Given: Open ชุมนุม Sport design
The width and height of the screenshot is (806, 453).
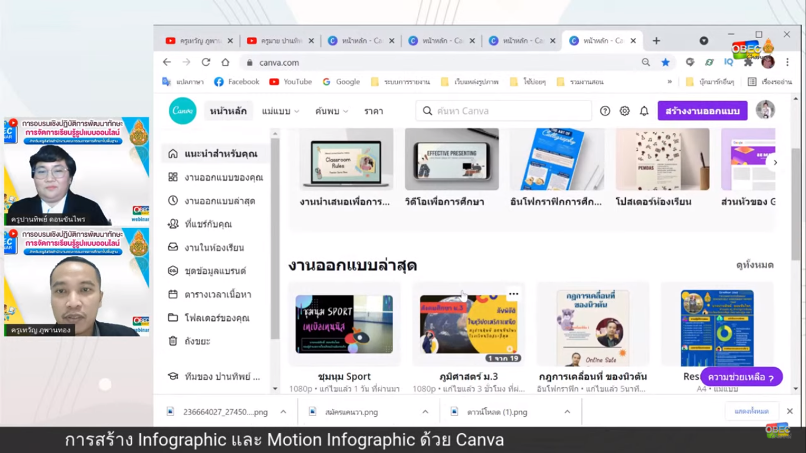Looking at the screenshot, I should pyautogui.click(x=344, y=324).
